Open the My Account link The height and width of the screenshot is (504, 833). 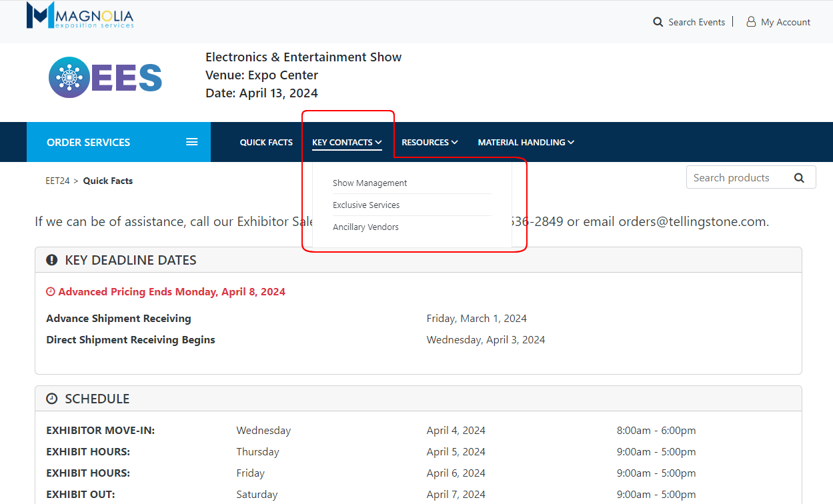coord(786,22)
